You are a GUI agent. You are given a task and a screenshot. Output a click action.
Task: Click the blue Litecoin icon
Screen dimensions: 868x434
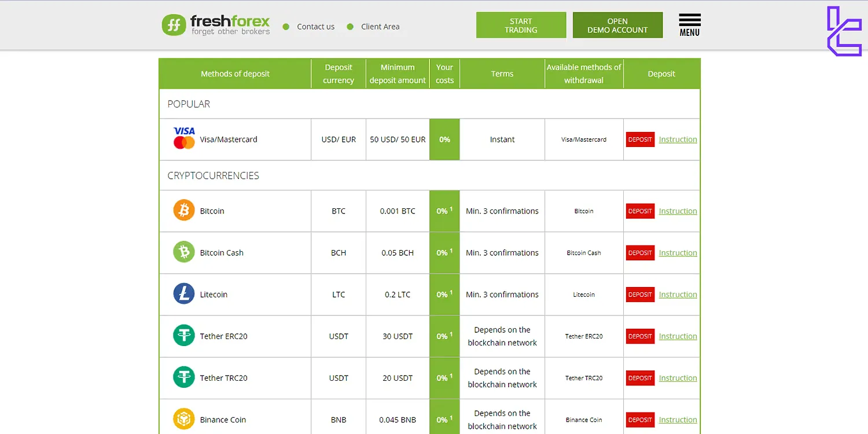pyautogui.click(x=184, y=294)
